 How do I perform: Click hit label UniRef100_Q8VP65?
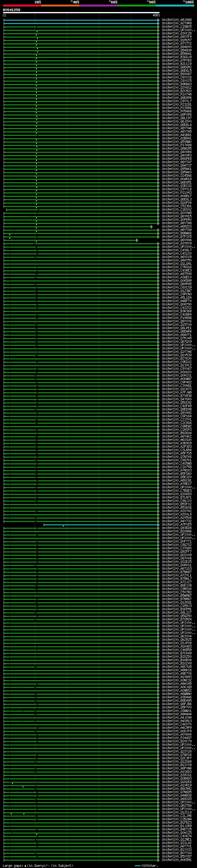(x=177, y=284)
